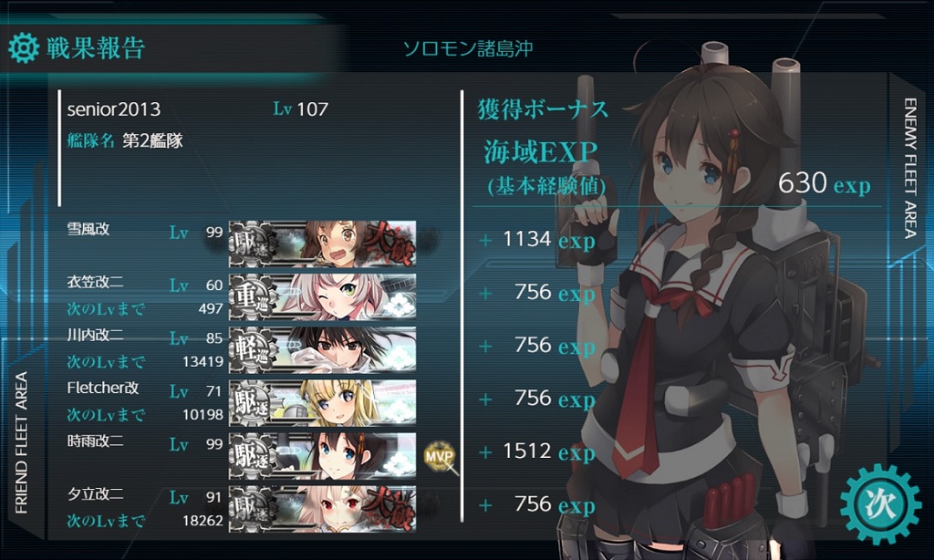This screenshot has width=934, height=560.
Task: Select the 時雨改二 ship banner
Action: coord(322,456)
